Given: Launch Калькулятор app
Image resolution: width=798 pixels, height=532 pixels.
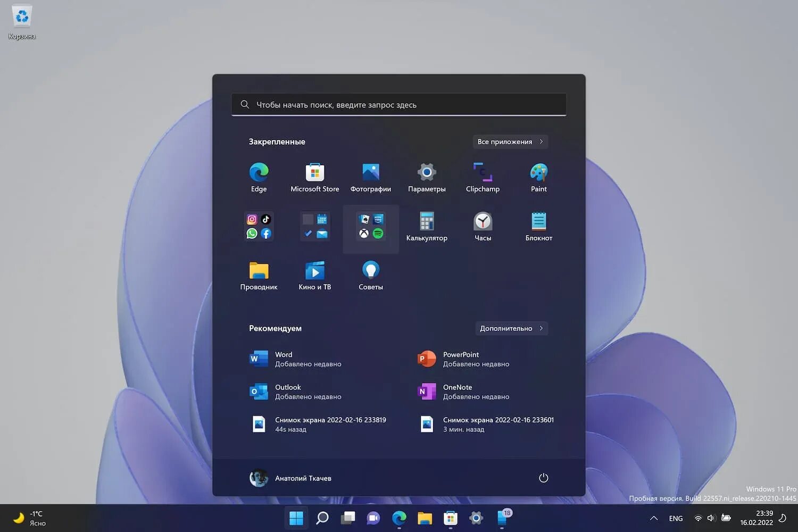Looking at the screenshot, I should click(427, 227).
